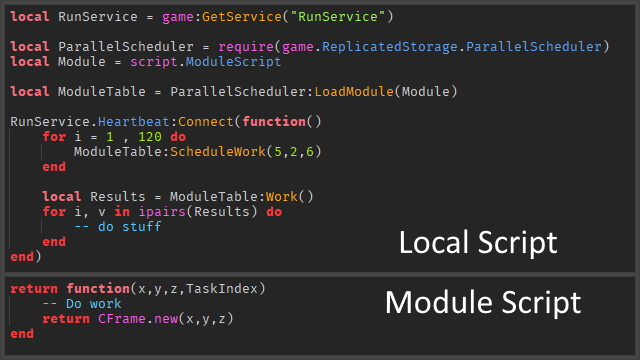
Task: Click the 'local RunService' declaration line
Action: 202,17
